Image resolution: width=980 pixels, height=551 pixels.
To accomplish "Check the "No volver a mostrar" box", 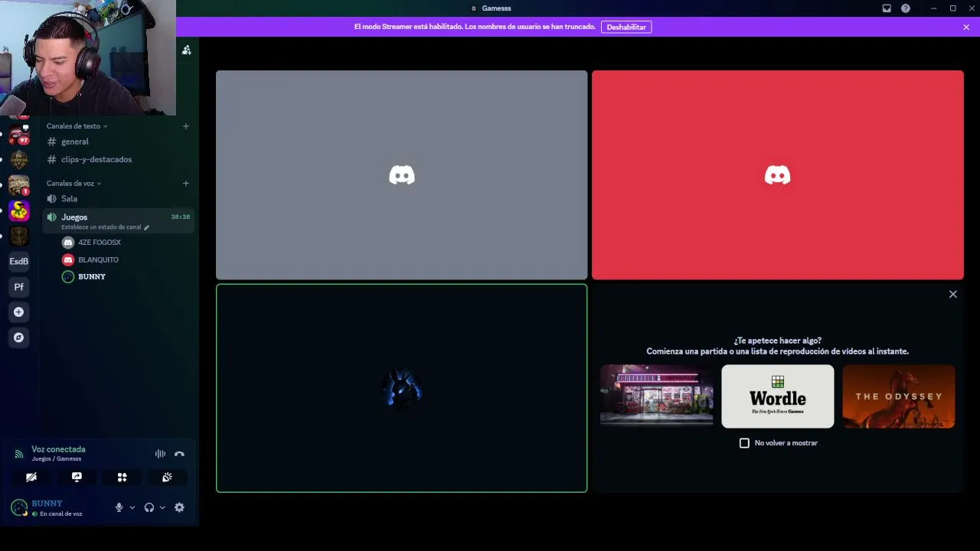I will [744, 443].
